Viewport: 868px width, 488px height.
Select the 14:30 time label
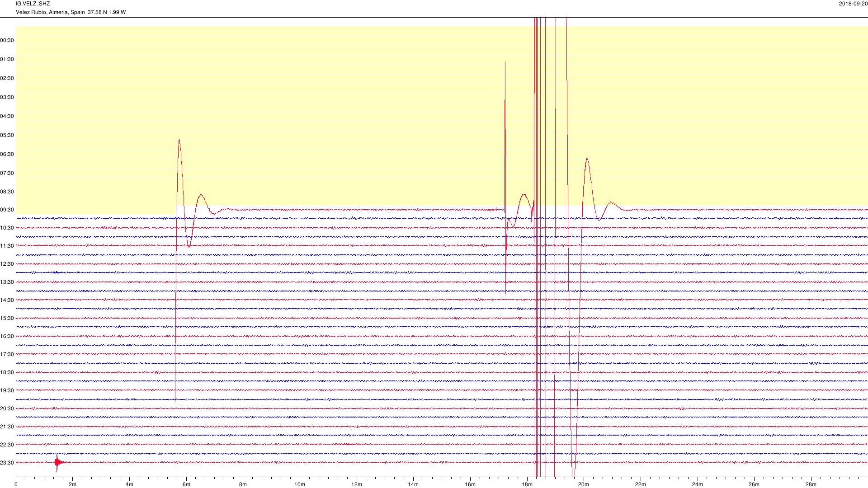click(7, 300)
